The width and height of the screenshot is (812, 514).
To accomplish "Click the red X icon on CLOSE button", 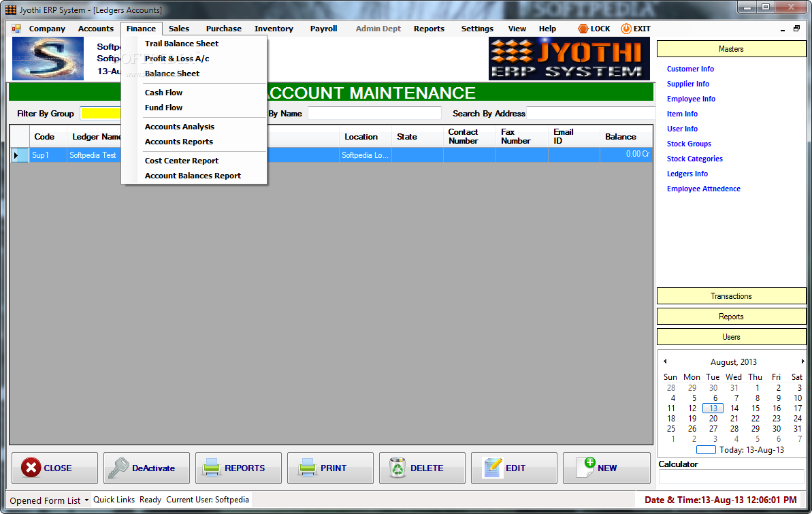I will click(x=31, y=468).
